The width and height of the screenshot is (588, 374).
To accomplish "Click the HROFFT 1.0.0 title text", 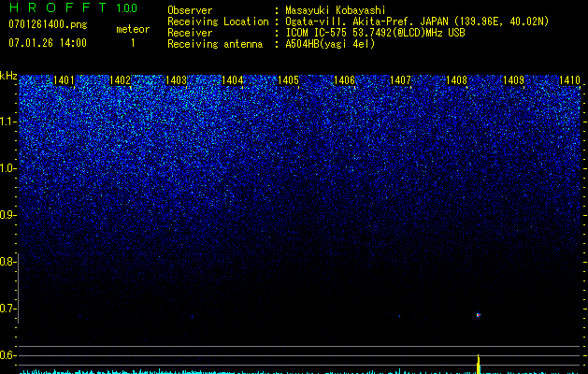I will (73, 7).
